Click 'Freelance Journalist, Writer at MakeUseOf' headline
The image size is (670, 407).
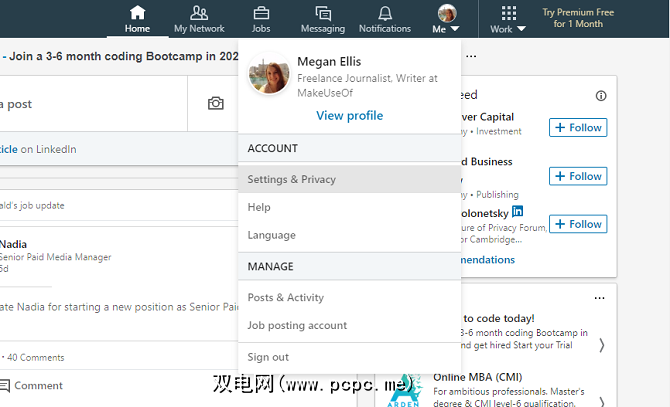(x=367, y=85)
